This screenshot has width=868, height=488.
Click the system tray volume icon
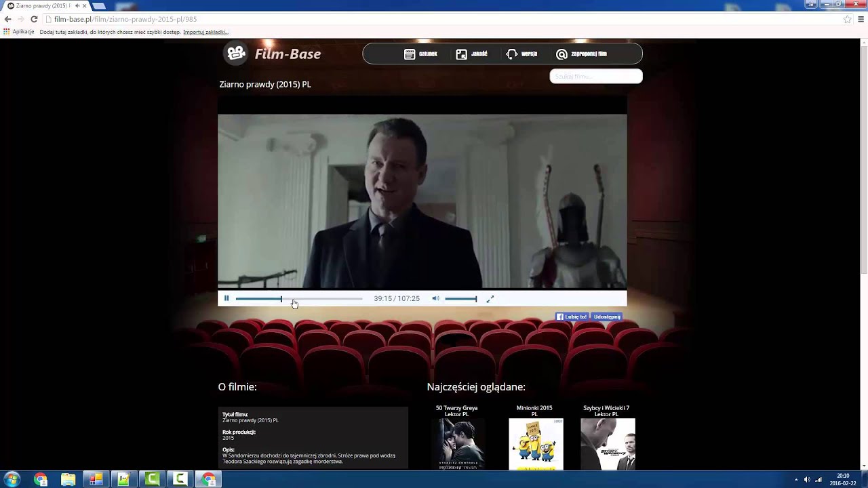(807, 480)
